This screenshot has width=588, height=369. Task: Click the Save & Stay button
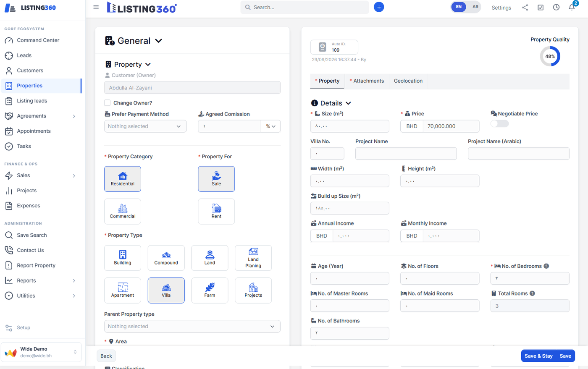pos(538,356)
